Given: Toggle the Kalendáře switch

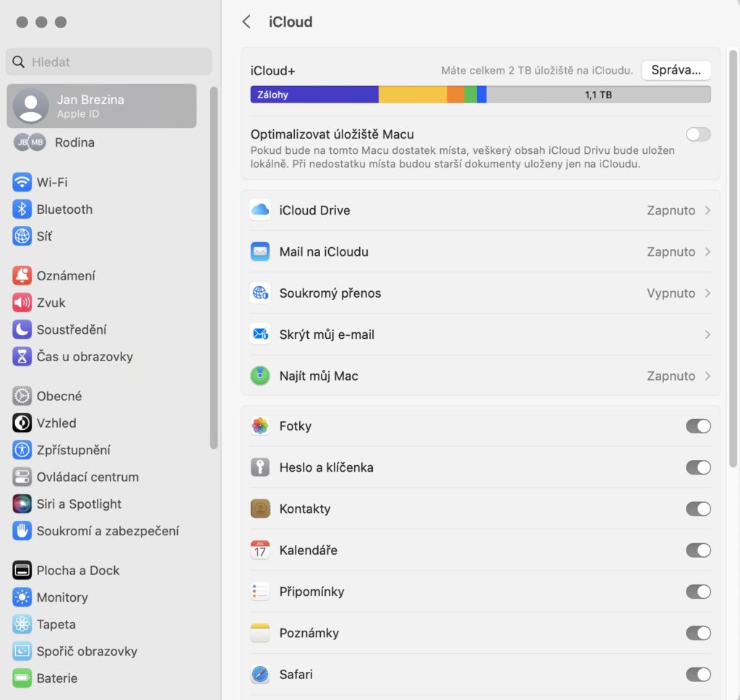Looking at the screenshot, I should click(698, 550).
